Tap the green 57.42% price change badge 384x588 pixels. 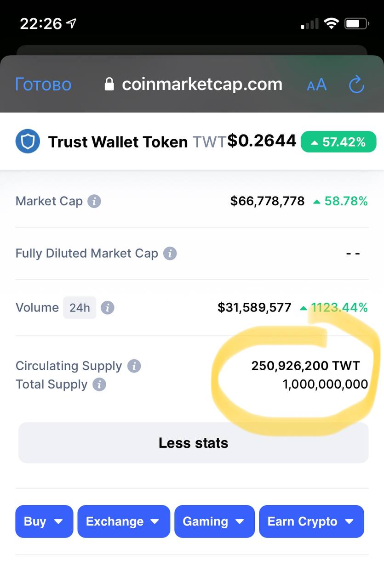tap(338, 142)
